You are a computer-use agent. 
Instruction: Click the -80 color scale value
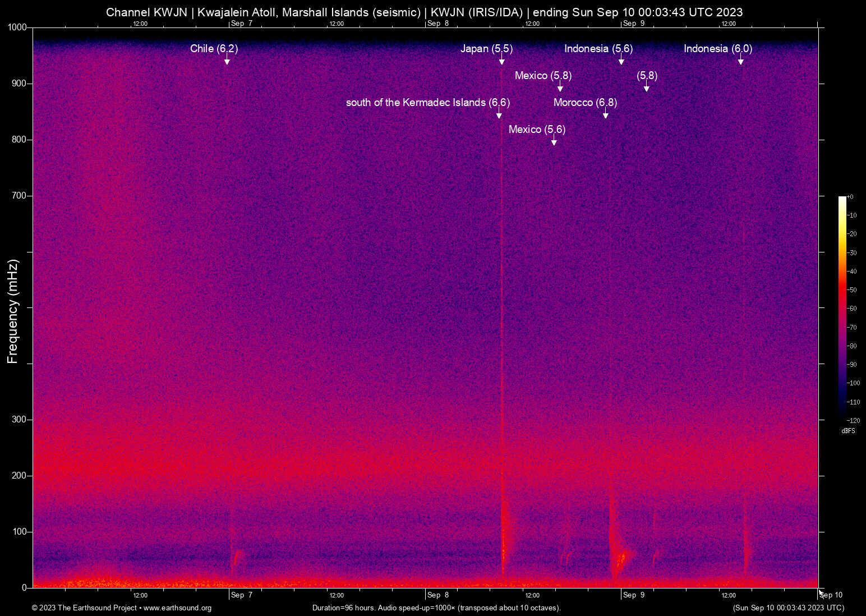(851, 346)
